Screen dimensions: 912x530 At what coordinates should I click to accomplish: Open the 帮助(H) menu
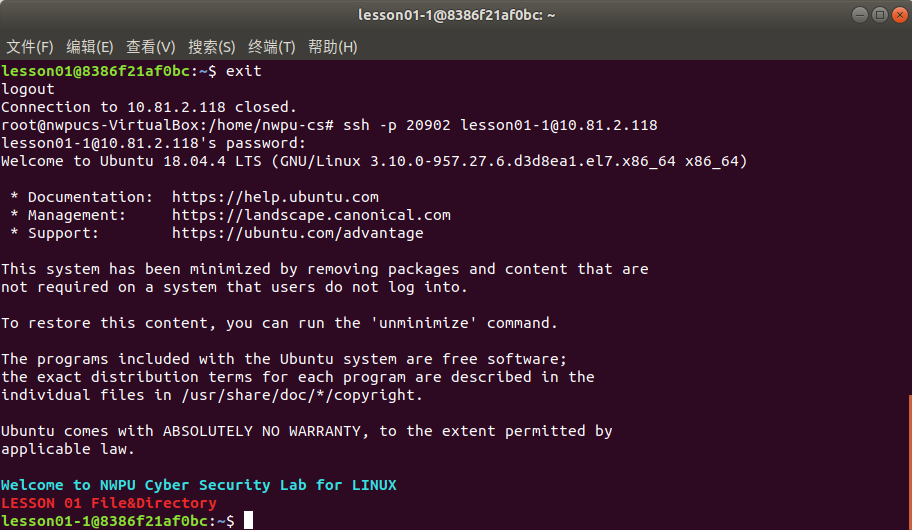(332, 47)
